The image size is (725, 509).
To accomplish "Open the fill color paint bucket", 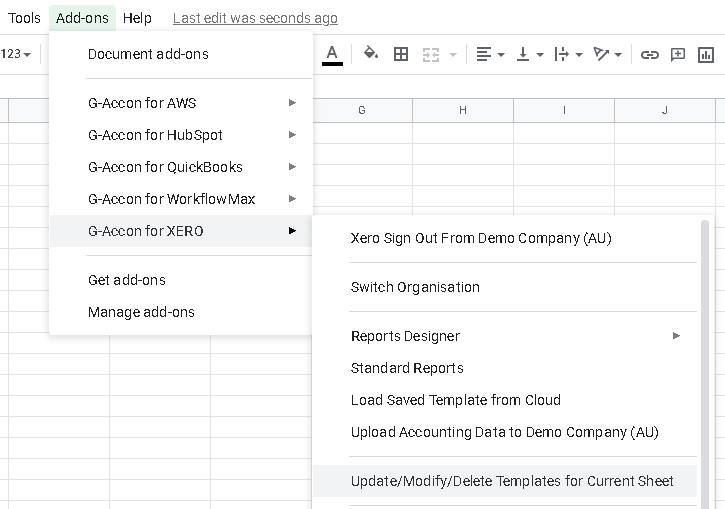I will (370, 54).
